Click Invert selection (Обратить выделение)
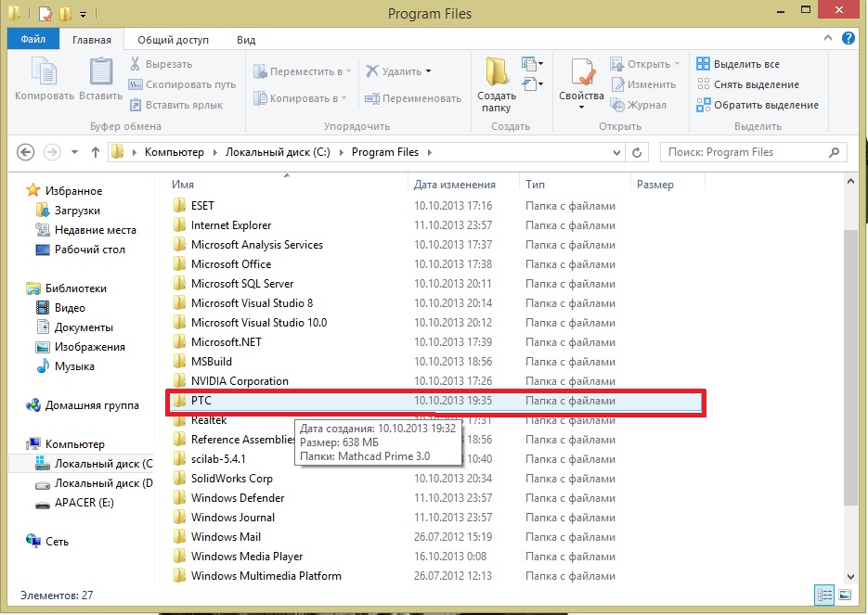Viewport: 868px width, 615px height. [x=758, y=105]
